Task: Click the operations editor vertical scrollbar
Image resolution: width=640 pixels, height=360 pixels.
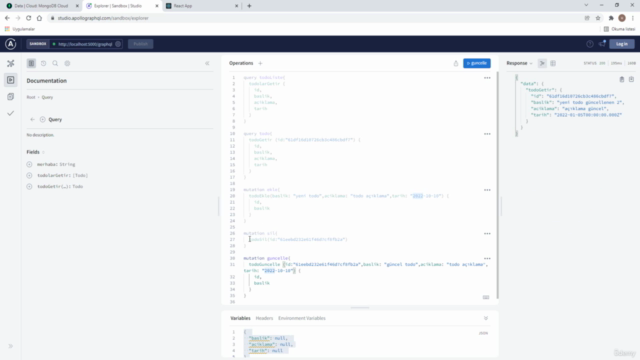Action: (x=497, y=186)
